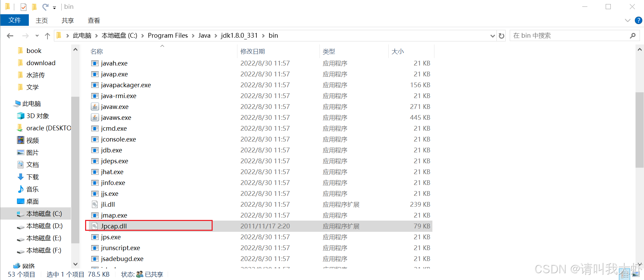Click the undo arrow in quick access toolbar
The image size is (644, 280).
pos(45,7)
